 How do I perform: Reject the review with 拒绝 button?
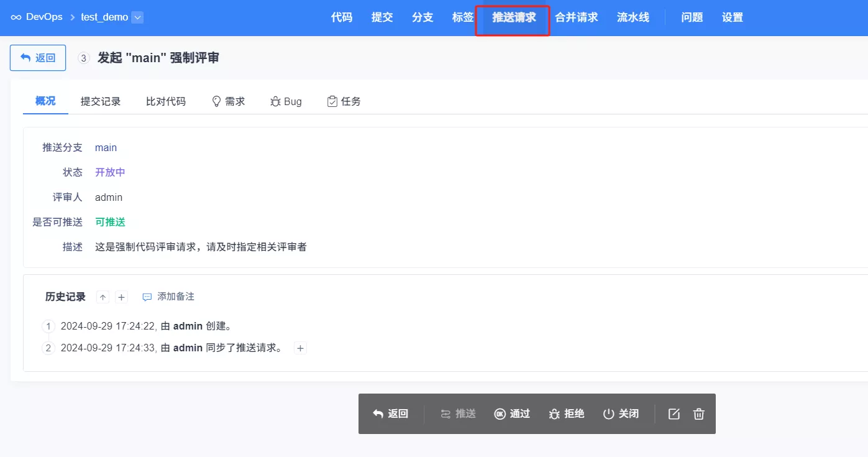(567, 413)
